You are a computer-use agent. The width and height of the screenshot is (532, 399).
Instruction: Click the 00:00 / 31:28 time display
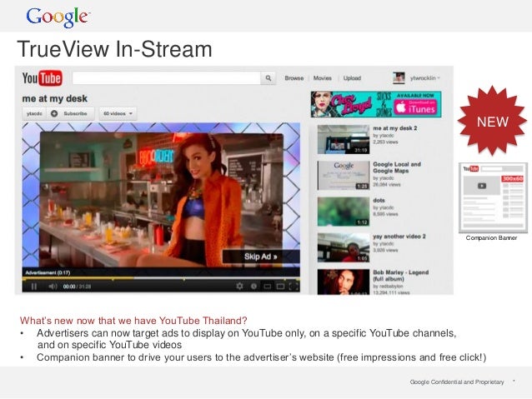coord(77,287)
